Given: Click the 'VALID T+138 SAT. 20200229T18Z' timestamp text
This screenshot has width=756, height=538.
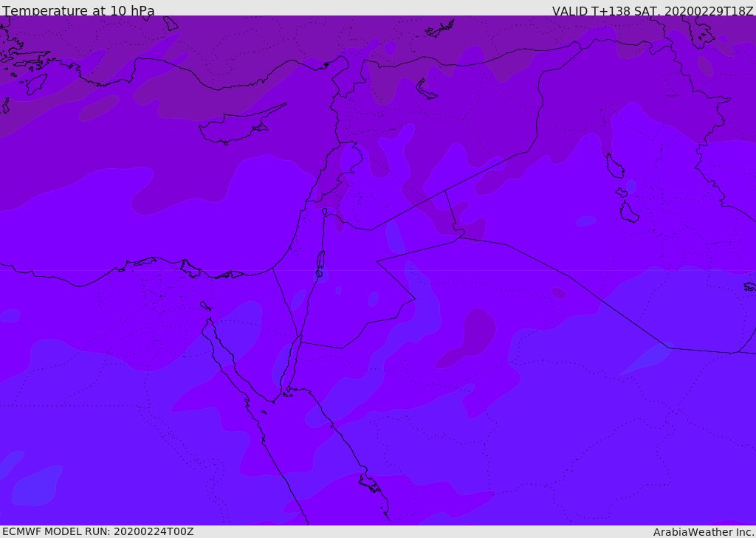Looking at the screenshot, I should (x=653, y=11).
